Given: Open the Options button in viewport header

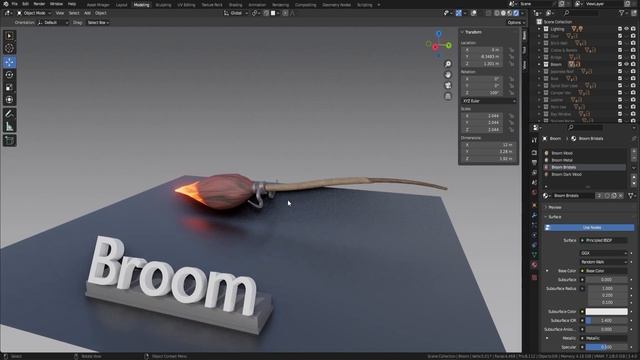Looking at the screenshot, I should coord(515,23).
